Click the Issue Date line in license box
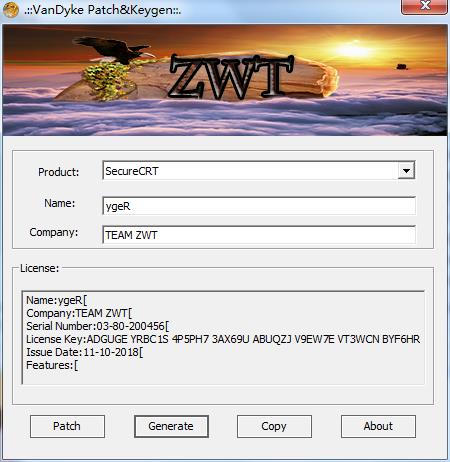 [x=85, y=352]
